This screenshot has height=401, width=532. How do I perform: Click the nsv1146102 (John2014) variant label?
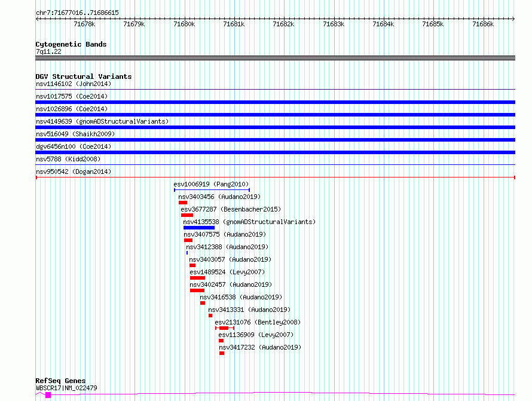(x=74, y=84)
